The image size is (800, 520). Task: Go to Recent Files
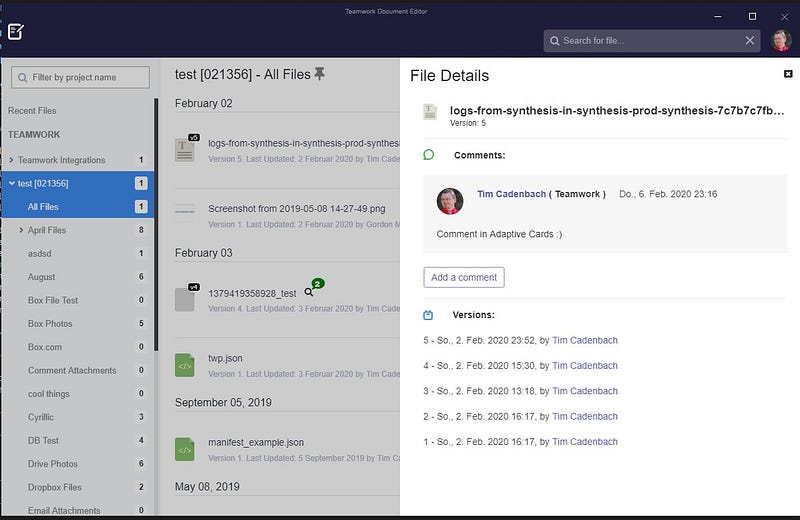pos(32,111)
